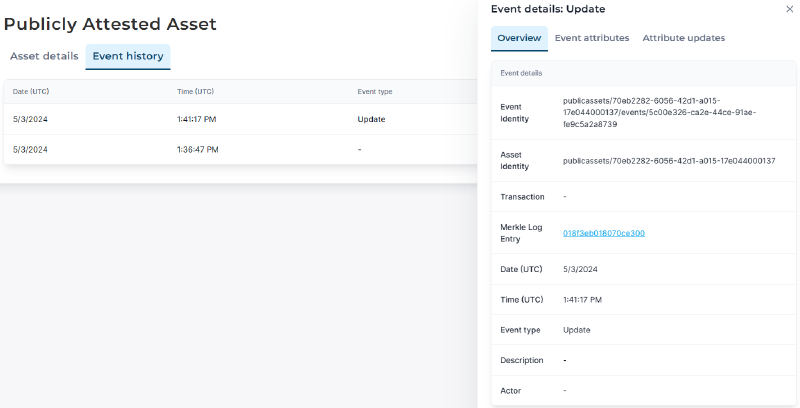Screen dimensions: 800x408
Task: Click the 5/3/2024 date value in details panel
Action: click(x=580, y=269)
